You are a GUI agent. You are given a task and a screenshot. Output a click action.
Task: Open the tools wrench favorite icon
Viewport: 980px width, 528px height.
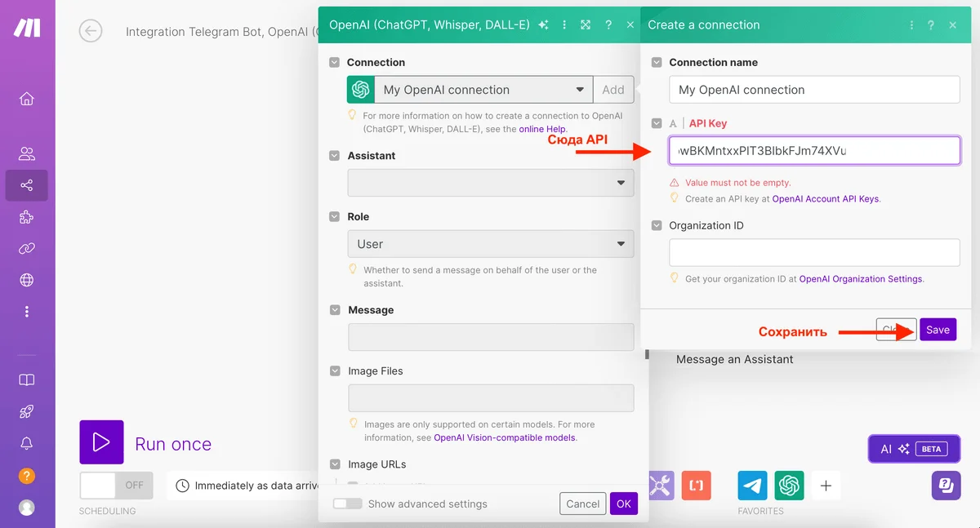coord(660,486)
